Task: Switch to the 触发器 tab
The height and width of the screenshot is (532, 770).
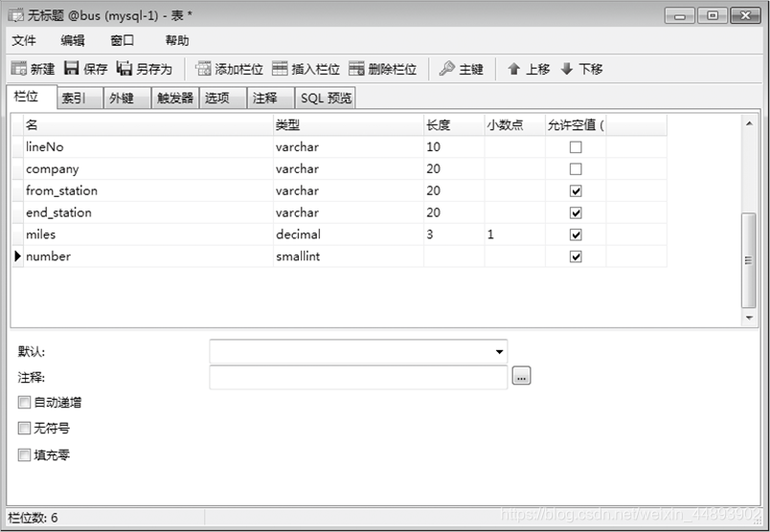Action: point(175,99)
